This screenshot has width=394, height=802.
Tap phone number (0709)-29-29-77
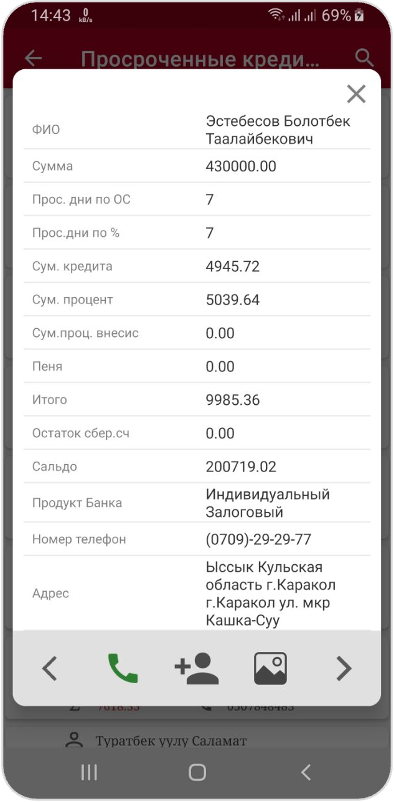click(258, 539)
